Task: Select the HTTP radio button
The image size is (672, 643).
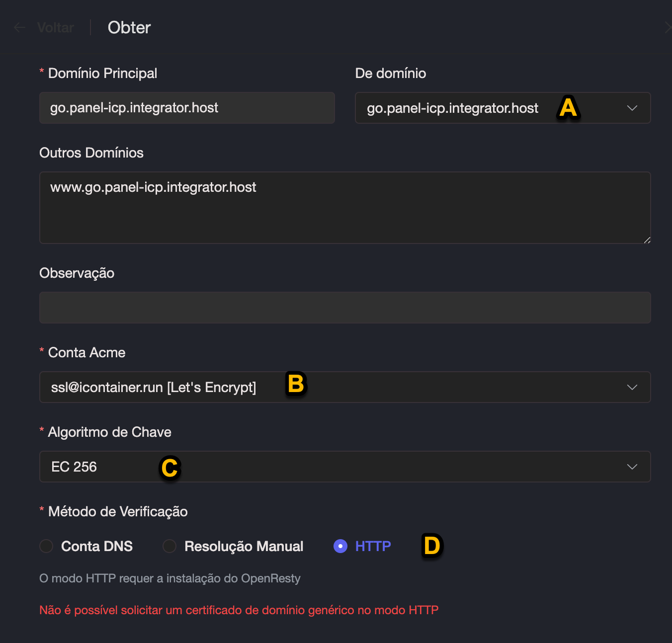Action: tap(340, 546)
